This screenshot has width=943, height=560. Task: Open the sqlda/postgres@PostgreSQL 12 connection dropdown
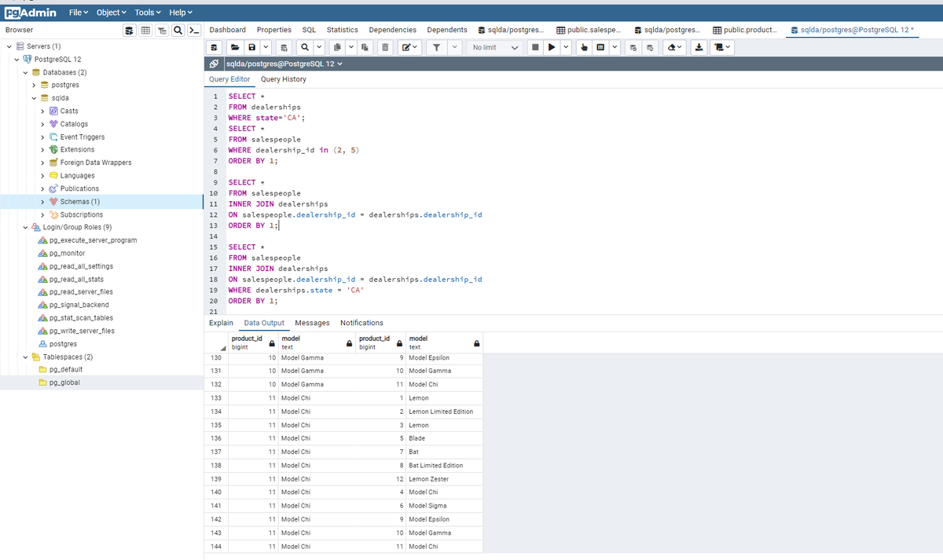pos(284,64)
